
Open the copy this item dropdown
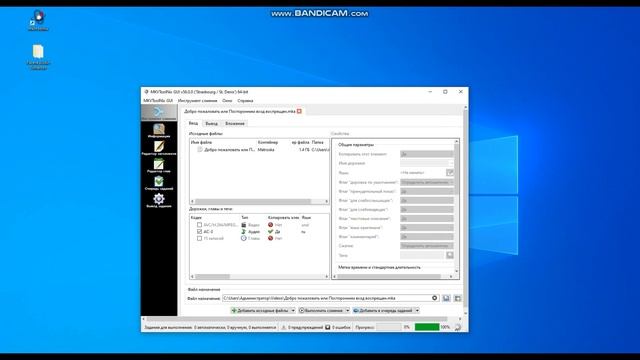coord(427,154)
